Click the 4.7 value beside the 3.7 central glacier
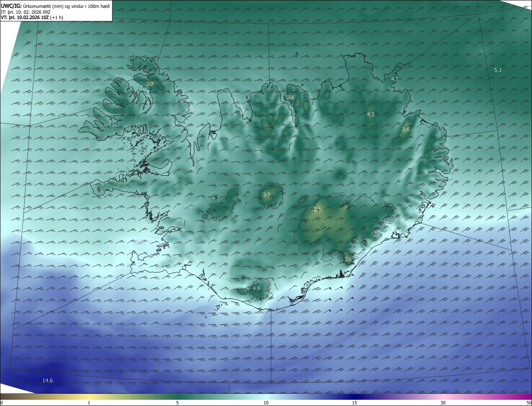 click(216, 198)
